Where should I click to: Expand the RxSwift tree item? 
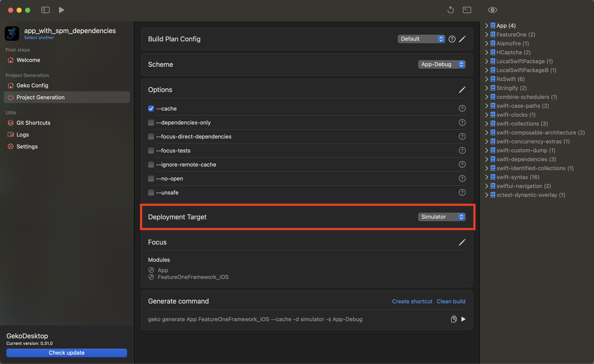pyautogui.click(x=487, y=79)
